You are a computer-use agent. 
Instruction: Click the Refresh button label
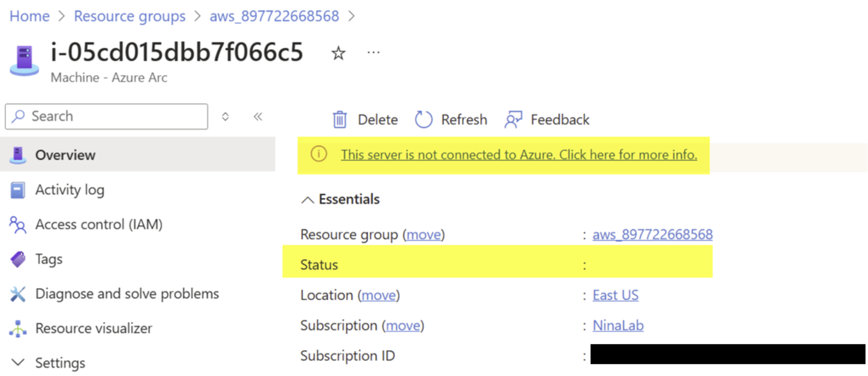[x=464, y=120]
